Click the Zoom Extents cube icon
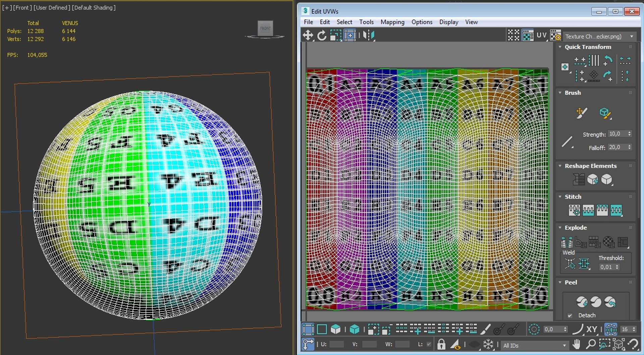 click(619, 344)
